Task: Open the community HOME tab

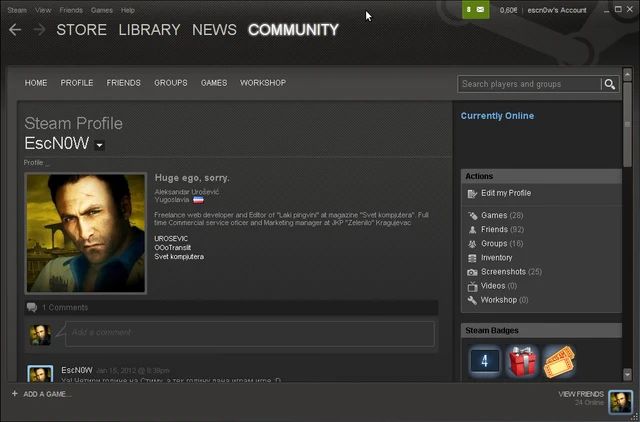Action: coord(36,83)
